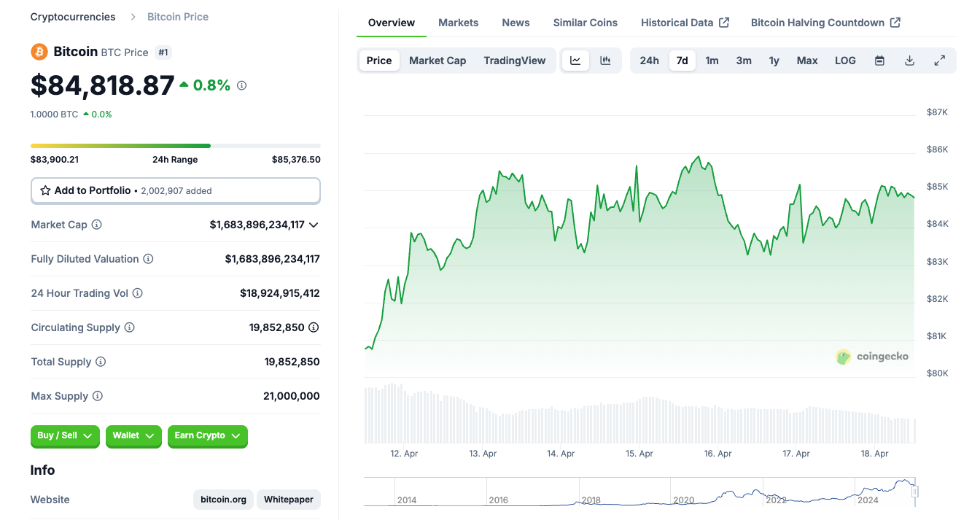Click the Fully Diluted Valuation info icon
The width and height of the screenshot is (980, 520).
[x=148, y=259]
